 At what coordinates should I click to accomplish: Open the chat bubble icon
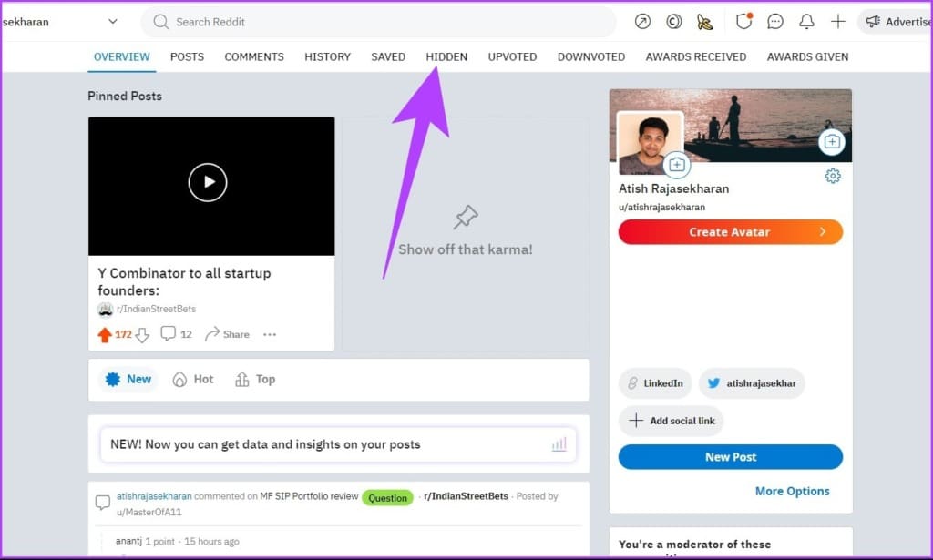(775, 22)
